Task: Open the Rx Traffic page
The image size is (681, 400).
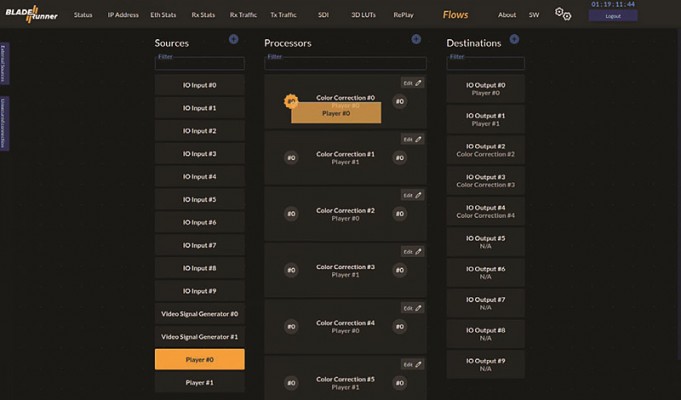Action: (243, 15)
